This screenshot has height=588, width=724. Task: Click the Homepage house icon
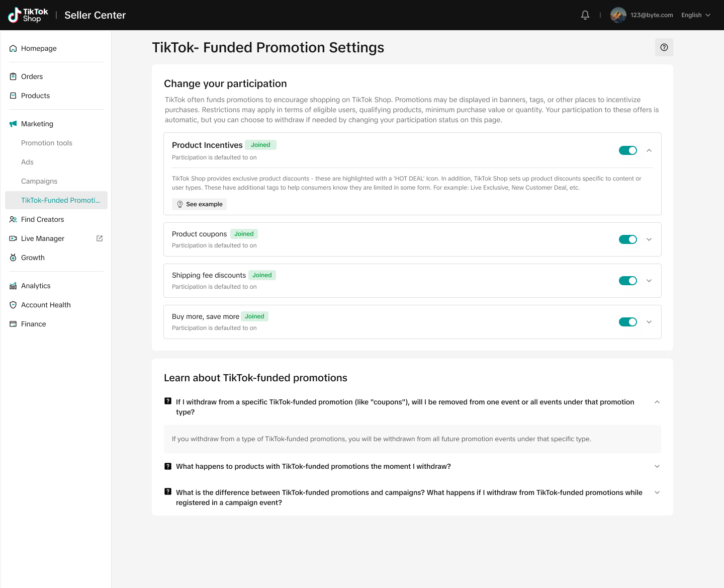click(13, 49)
